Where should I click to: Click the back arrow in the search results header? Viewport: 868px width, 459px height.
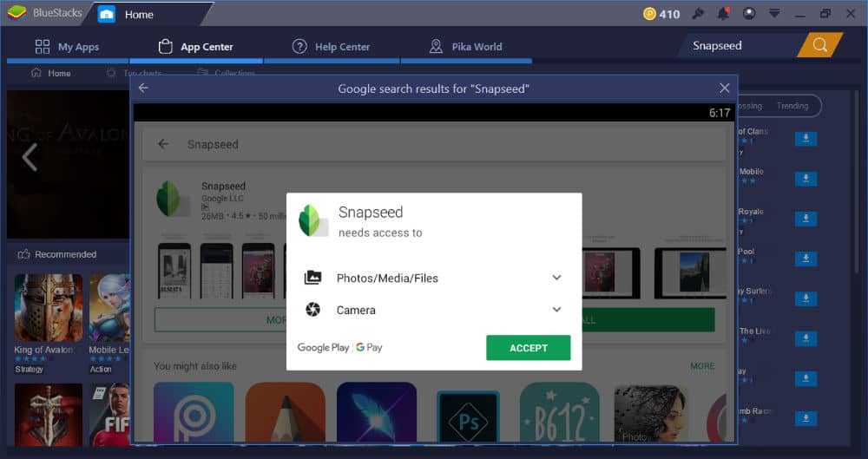[143, 88]
